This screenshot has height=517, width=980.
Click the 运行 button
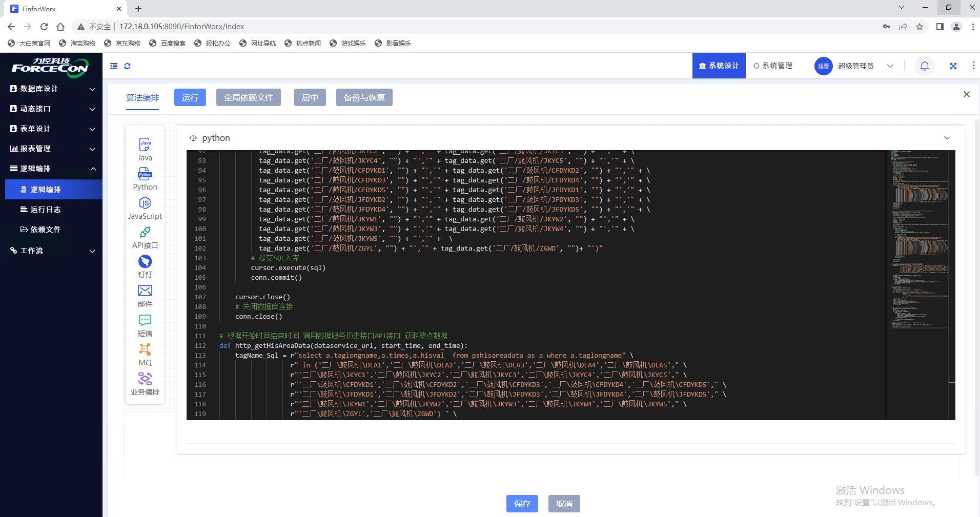(x=190, y=97)
